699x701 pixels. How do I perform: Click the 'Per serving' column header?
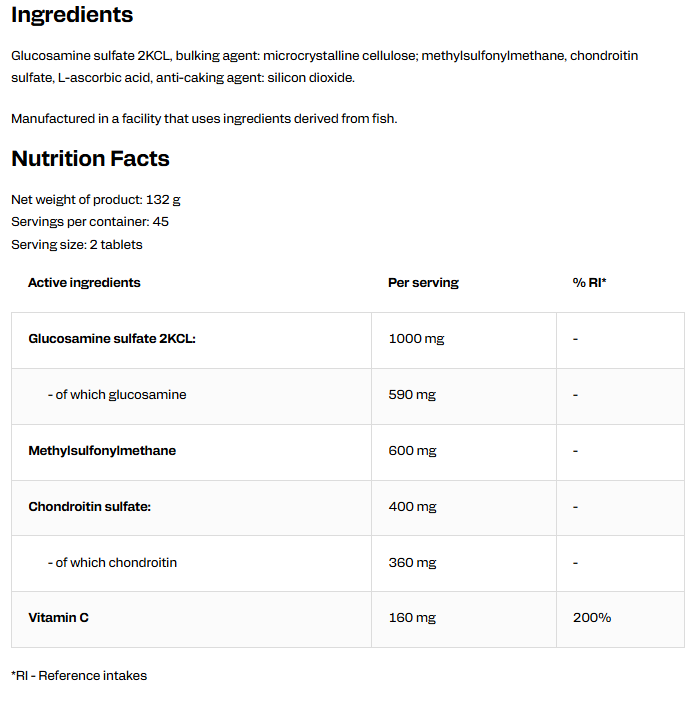click(x=423, y=283)
